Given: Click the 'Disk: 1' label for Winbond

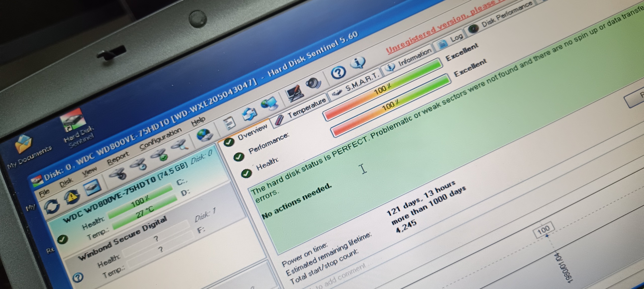Looking at the screenshot, I should click(x=205, y=215).
